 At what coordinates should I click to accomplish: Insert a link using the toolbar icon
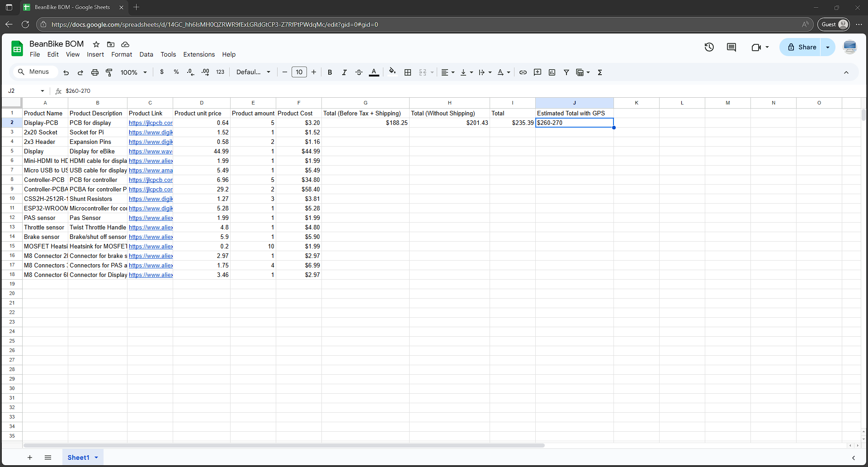point(523,72)
